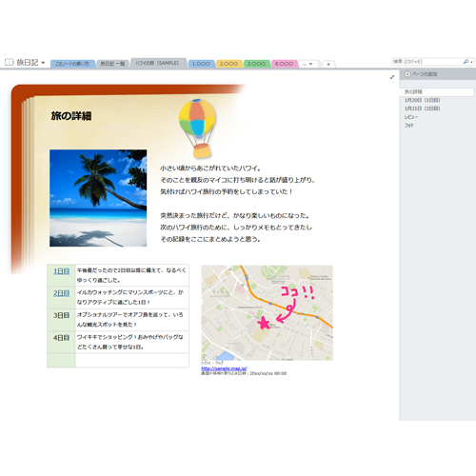Image resolution: width=476 pixels, height=476 pixels.
Task: Click the ページの追加 add page button
Action: [421, 74]
